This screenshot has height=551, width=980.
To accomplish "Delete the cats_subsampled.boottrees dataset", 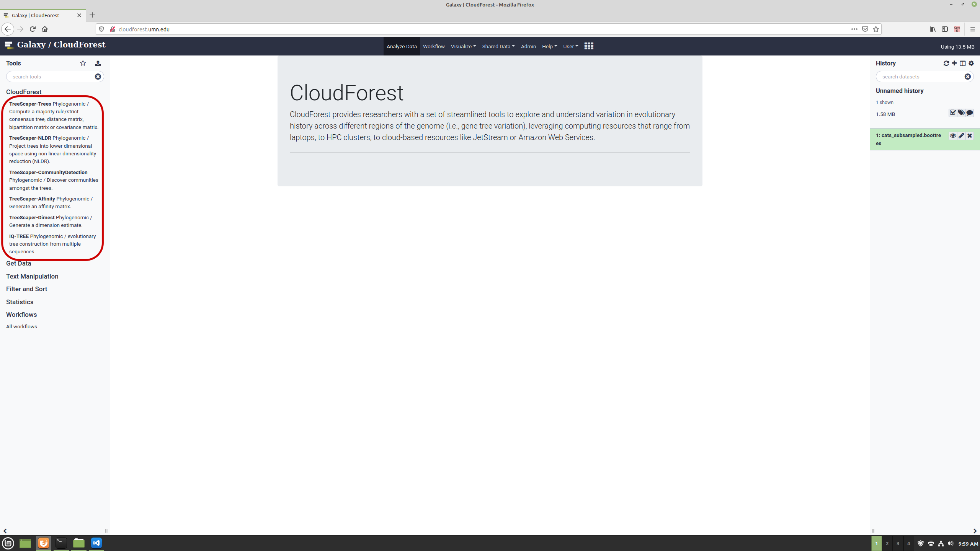I will pyautogui.click(x=970, y=135).
